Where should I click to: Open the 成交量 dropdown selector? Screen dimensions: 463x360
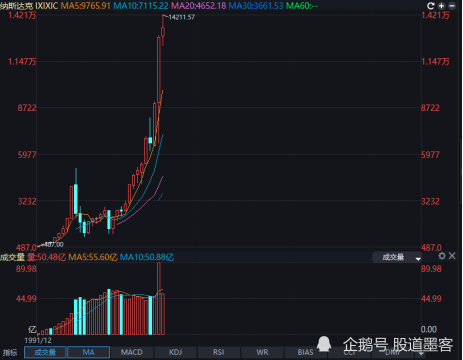click(397, 257)
